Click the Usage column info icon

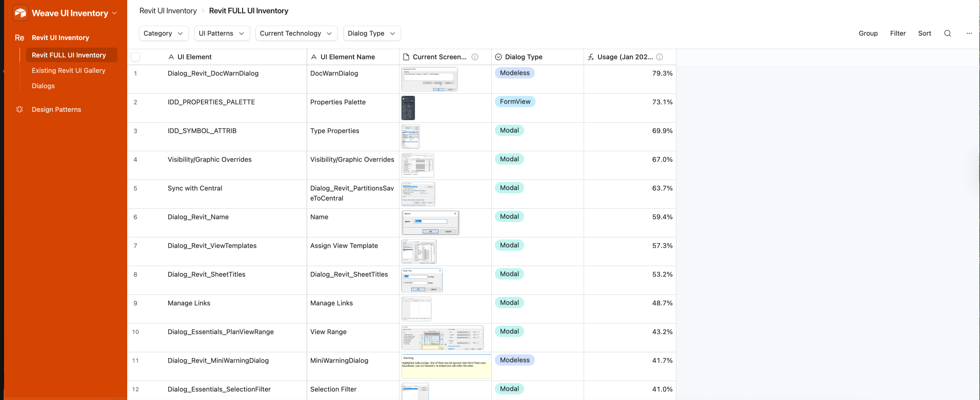pyautogui.click(x=659, y=57)
